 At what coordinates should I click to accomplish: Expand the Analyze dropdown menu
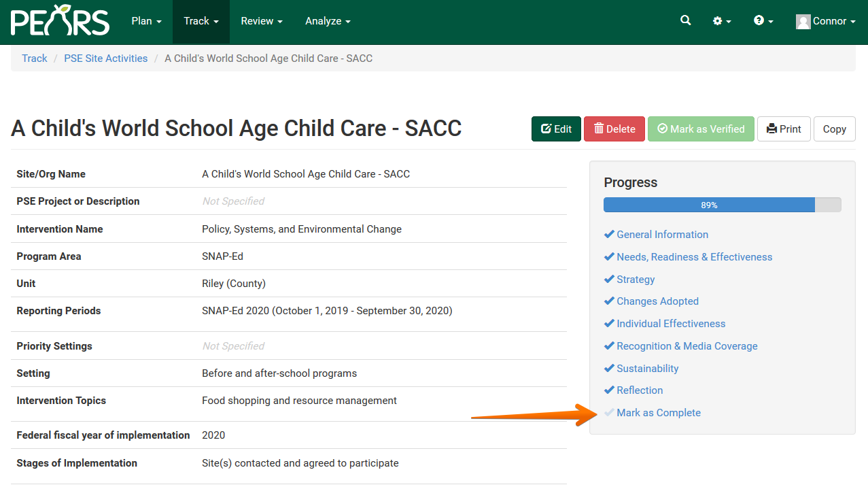click(x=328, y=21)
